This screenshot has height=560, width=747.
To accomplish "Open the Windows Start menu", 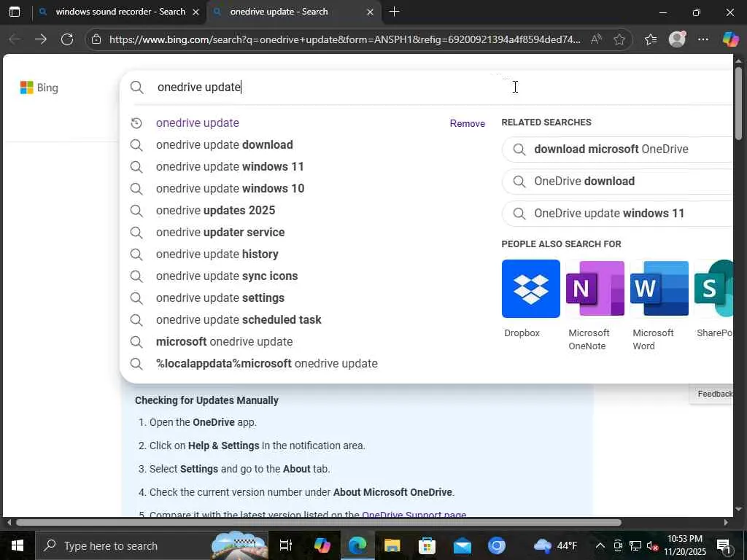I will point(17,545).
